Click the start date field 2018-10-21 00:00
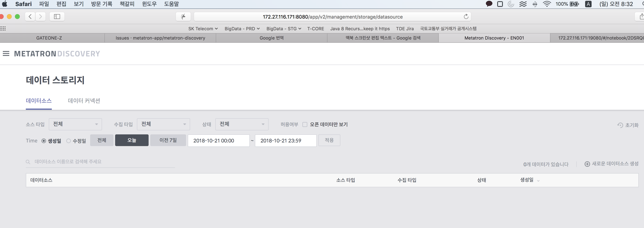Image resolution: width=644 pixels, height=228 pixels. (219, 140)
